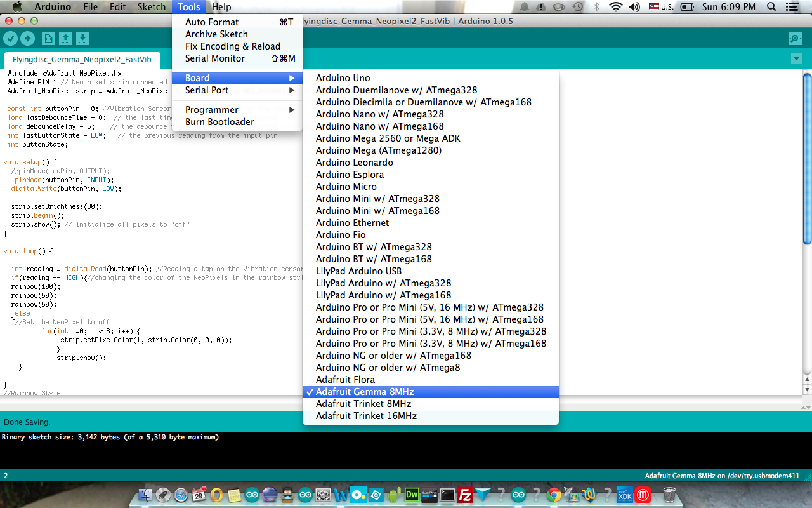This screenshot has width=812, height=508.
Task: Open Stickies yellow note icon in Dock
Action: pos(234,495)
